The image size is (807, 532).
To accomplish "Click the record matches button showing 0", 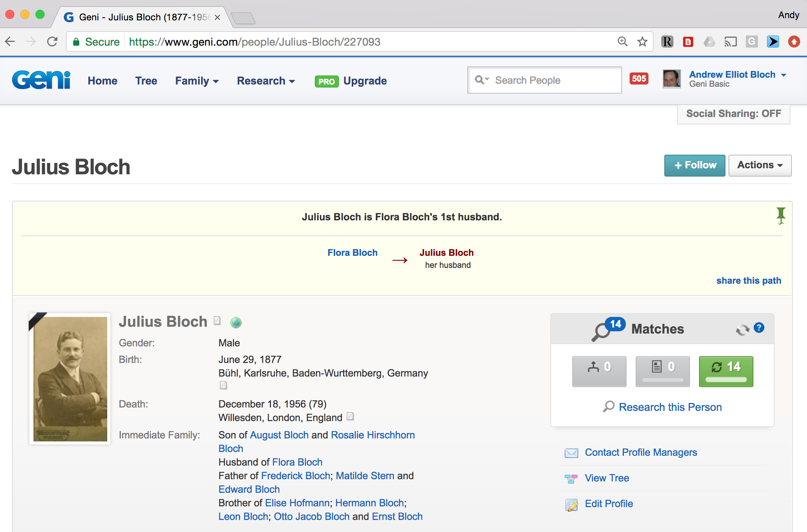I will tap(662, 371).
